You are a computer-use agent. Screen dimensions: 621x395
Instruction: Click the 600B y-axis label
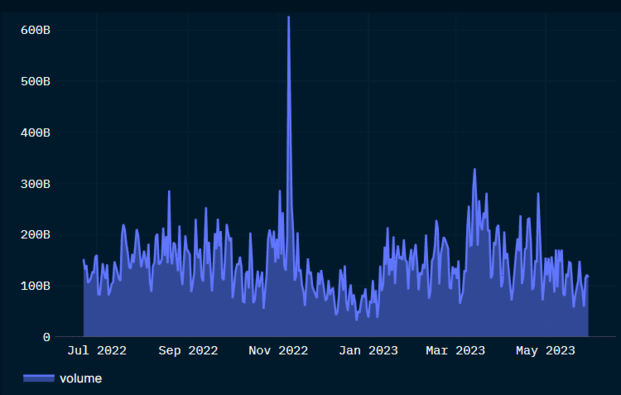pyautogui.click(x=35, y=30)
